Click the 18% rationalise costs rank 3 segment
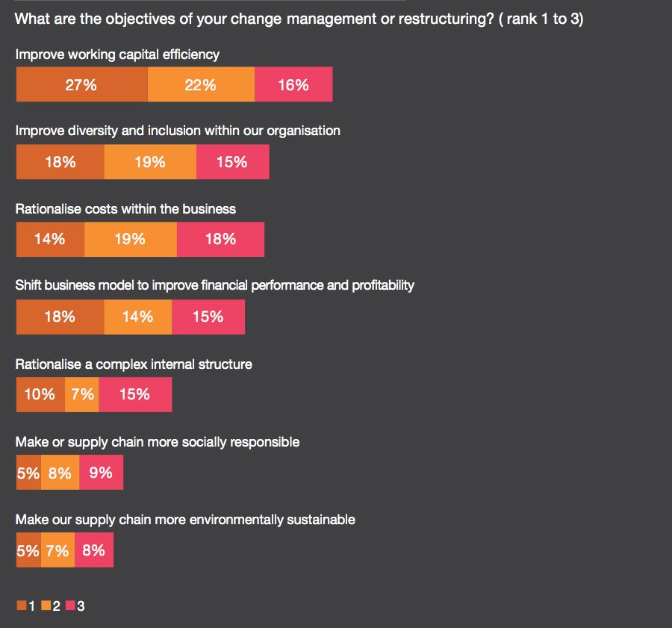The width and height of the screenshot is (672, 628). click(220, 240)
